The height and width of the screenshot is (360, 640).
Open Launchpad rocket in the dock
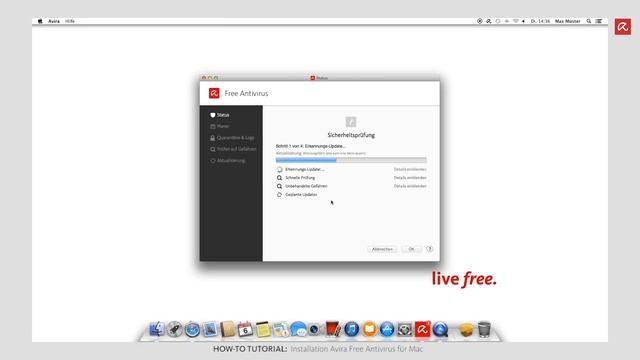[x=175, y=329]
